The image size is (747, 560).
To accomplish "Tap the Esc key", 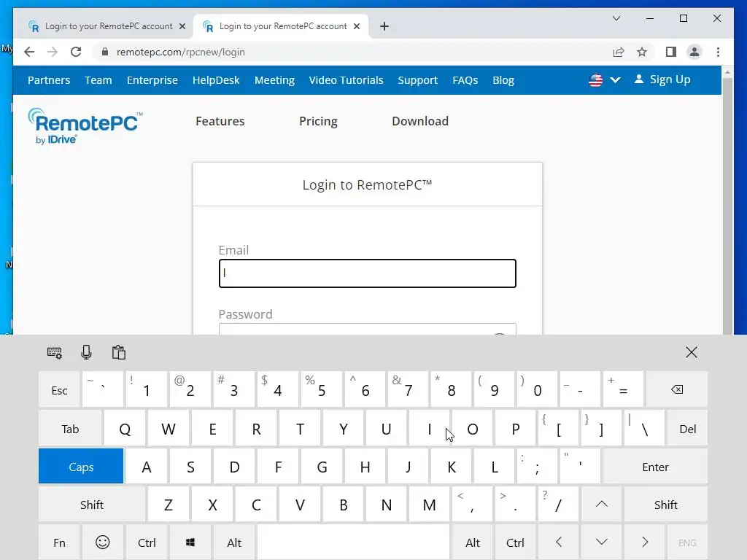I will click(60, 389).
